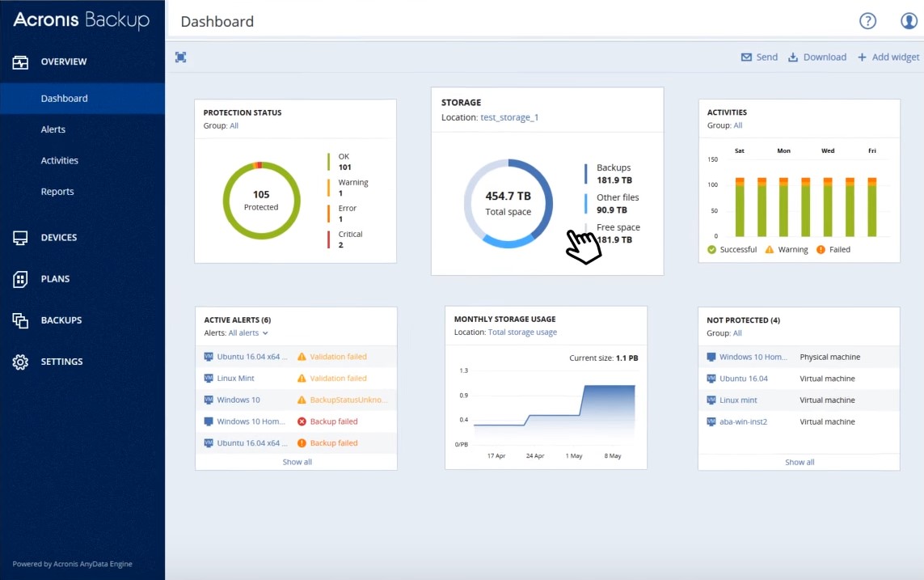The width and height of the screenshot is (924, 580).
Task: Click the fullscreen dashboard icon
Action: click(x=181, y=57)
